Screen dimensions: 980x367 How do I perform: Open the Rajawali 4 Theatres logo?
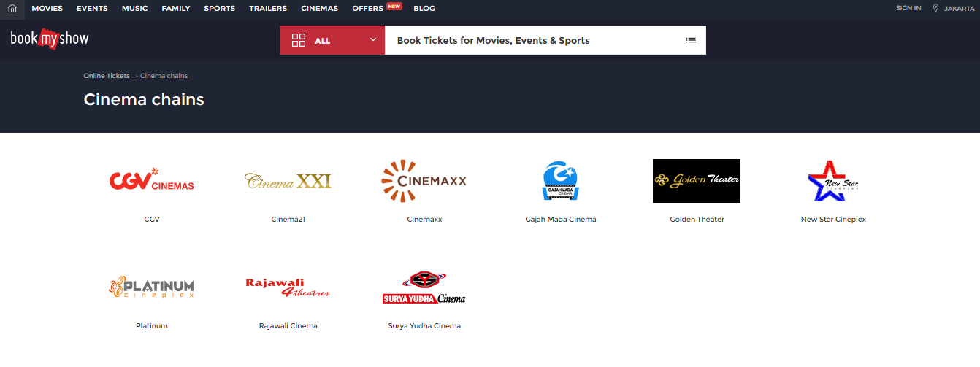[x=288, y=287]
